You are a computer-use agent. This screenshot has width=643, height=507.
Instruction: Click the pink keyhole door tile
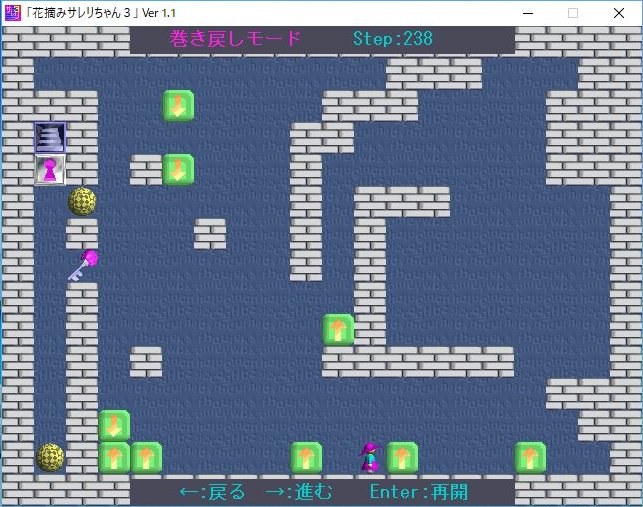[x=50, y=169]
